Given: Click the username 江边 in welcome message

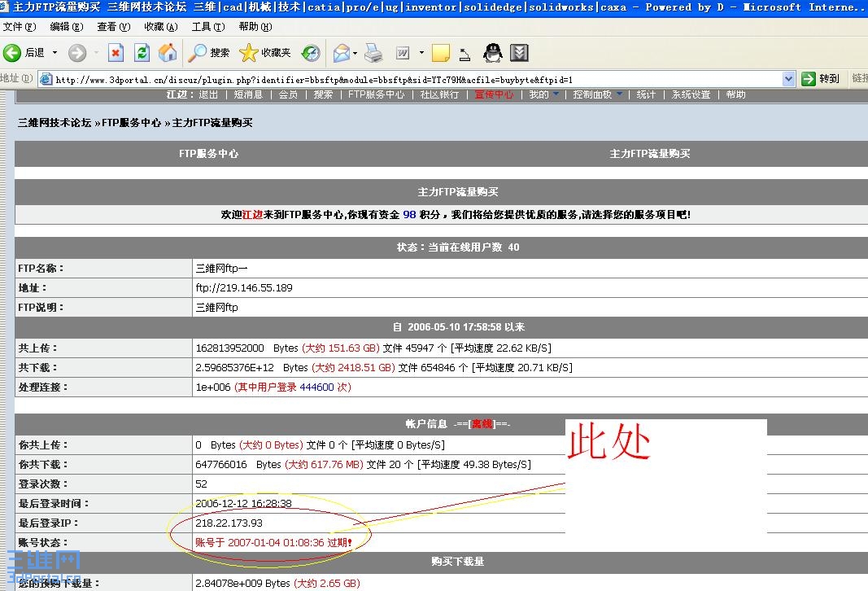Looking at the screenshot, I should click(x=252, y=214).
